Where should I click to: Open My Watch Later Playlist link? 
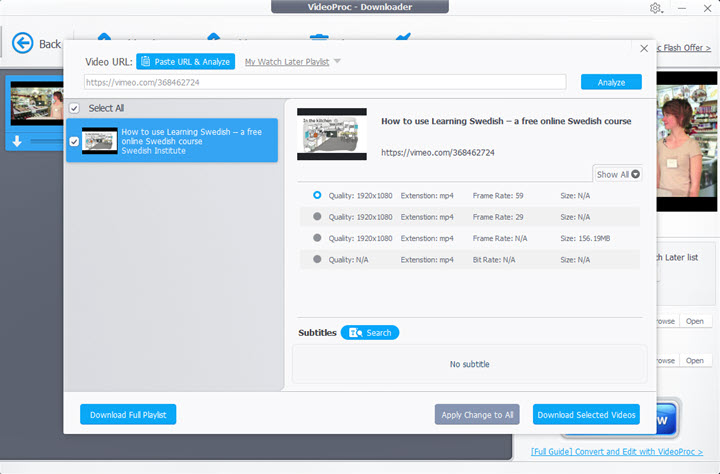(287, 62)
